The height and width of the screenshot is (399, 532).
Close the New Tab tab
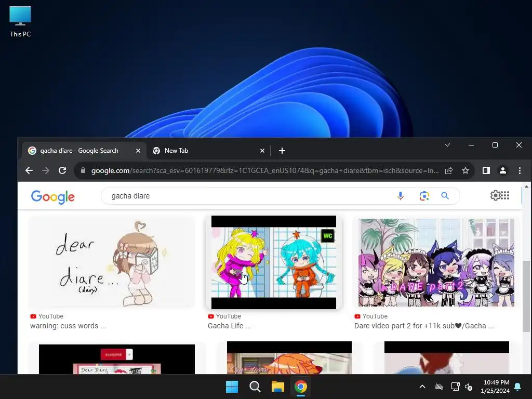click(x=262, y=151)
